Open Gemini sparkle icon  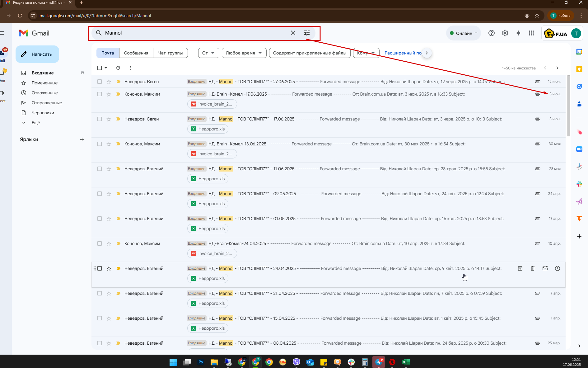click(518, 33)
